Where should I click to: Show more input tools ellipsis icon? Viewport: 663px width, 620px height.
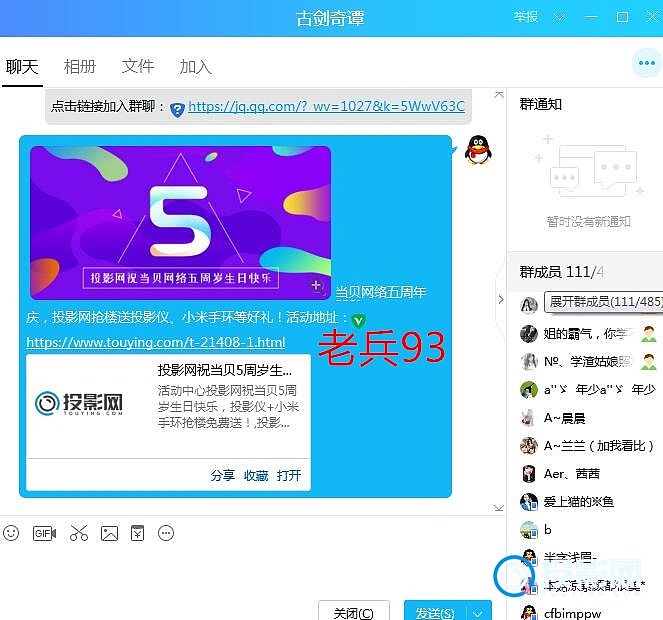166,533
